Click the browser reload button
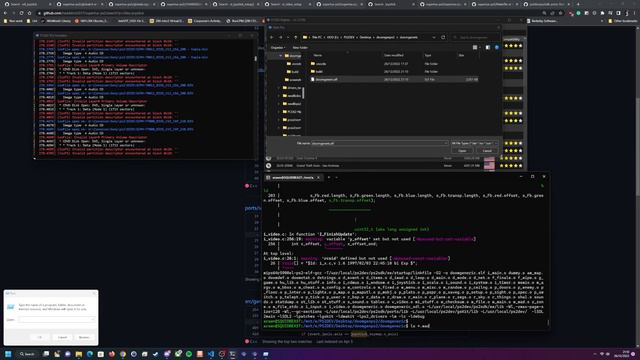The height and width of the screenshot is (360, 640). click(x=21, y=13)
